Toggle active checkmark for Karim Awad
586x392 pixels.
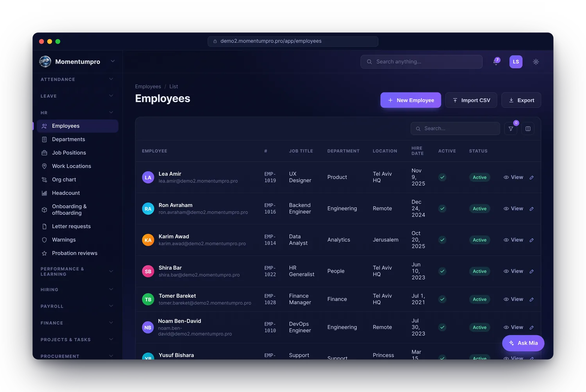click(442, 240)
